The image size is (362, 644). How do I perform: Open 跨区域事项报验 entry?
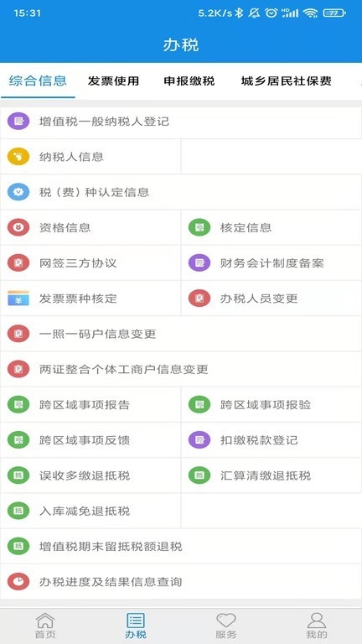pos(271,404)
